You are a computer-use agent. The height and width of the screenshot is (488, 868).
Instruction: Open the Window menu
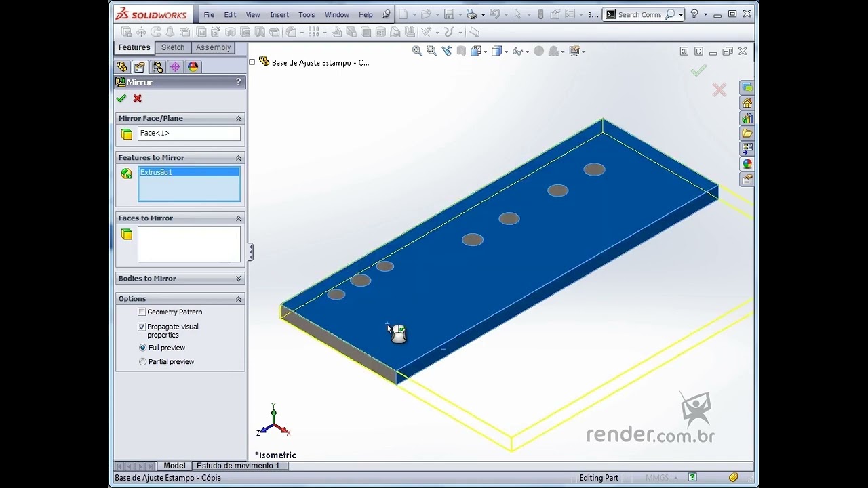337,14
